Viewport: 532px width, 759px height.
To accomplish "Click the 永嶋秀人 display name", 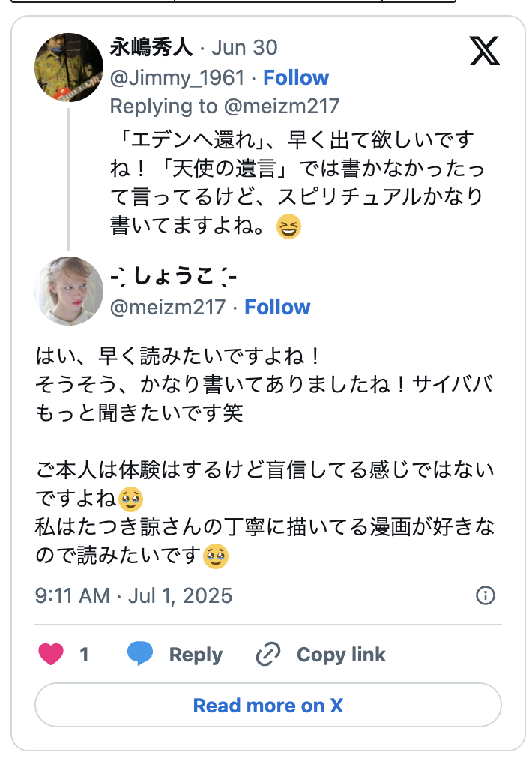I will tap(151, 48).
